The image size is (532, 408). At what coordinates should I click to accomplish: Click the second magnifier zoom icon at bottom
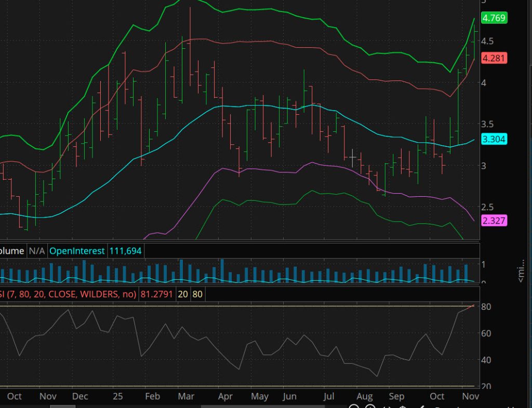tap(370, 406)
